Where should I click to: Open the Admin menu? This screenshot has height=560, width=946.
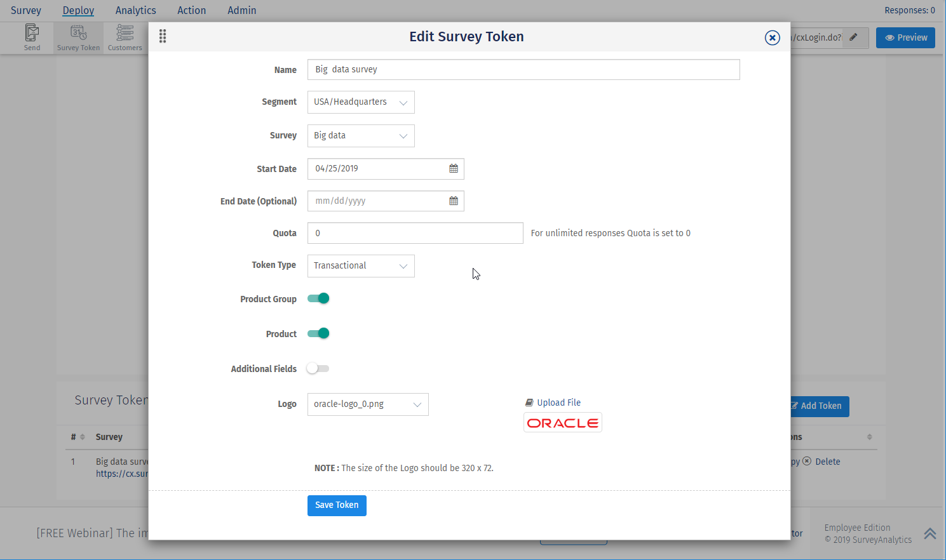point(242,10)
